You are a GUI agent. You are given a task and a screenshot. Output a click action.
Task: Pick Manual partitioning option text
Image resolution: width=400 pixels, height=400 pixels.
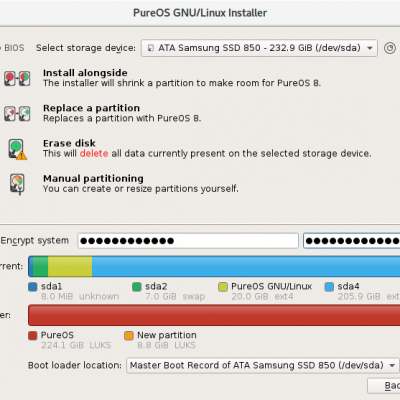click(93, 178)
